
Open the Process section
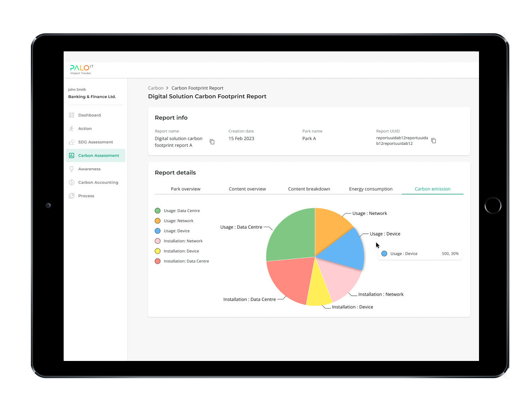click(95, 196)
